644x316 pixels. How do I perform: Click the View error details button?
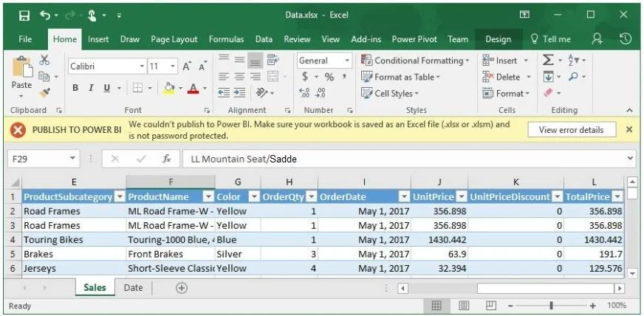click(571, 130)
